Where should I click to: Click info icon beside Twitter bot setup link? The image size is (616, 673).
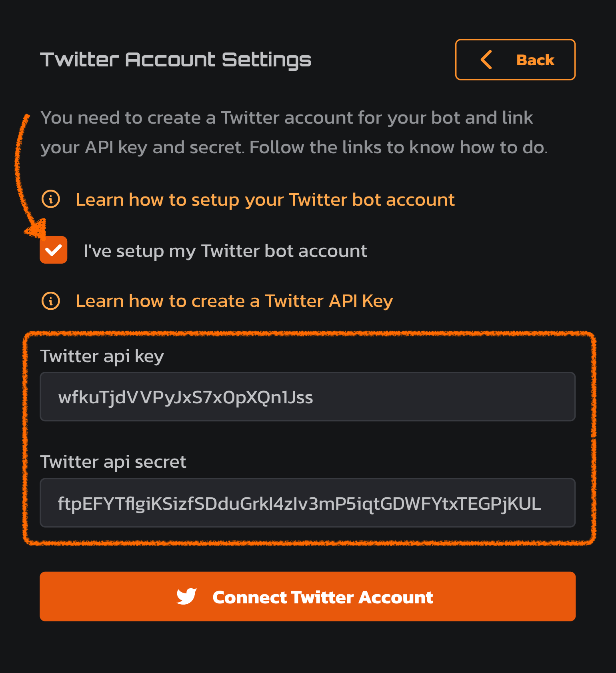51,199
